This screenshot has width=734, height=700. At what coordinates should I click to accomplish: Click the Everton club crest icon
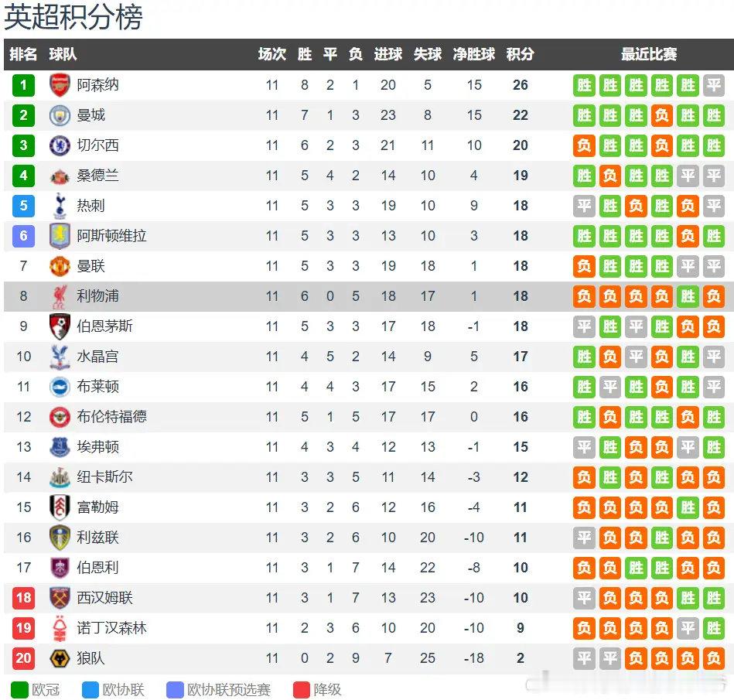click(x=60, y=447)
